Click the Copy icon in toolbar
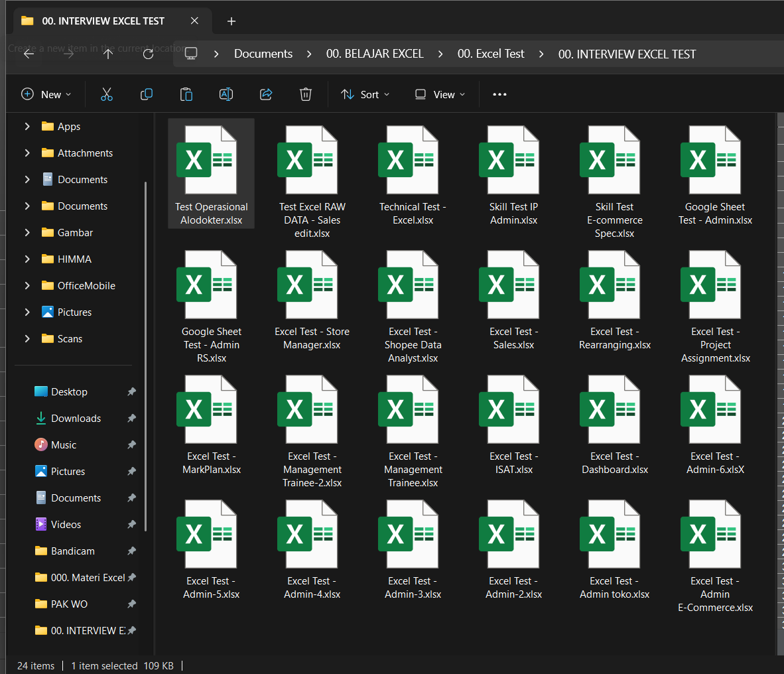 (146, 94)
